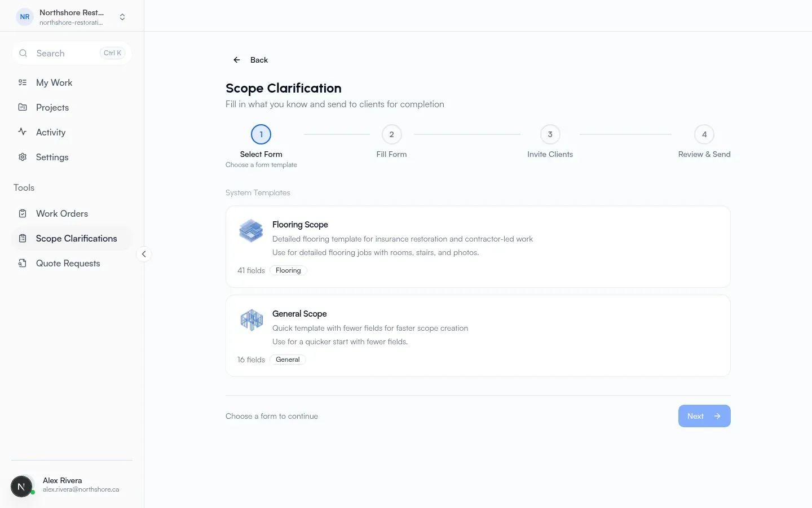Click step 3 Invite Clients circle
Screen dimensions: 812x508
coord(550,134)
